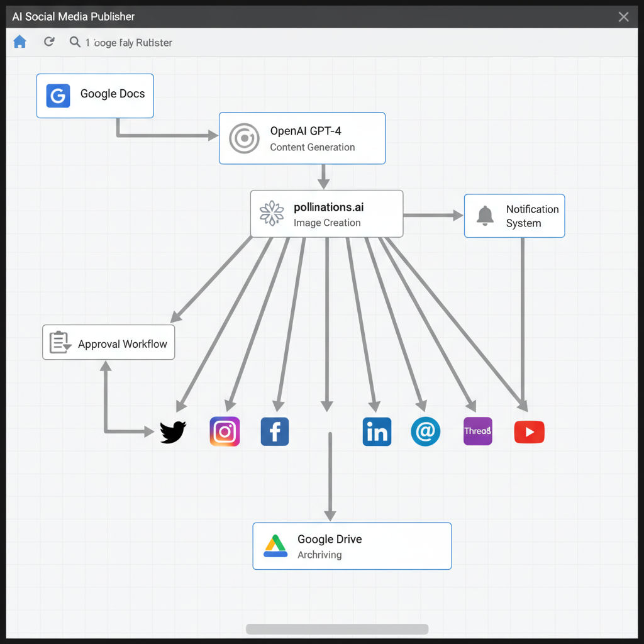Click the LinkedIn icon

pos(377,431)
